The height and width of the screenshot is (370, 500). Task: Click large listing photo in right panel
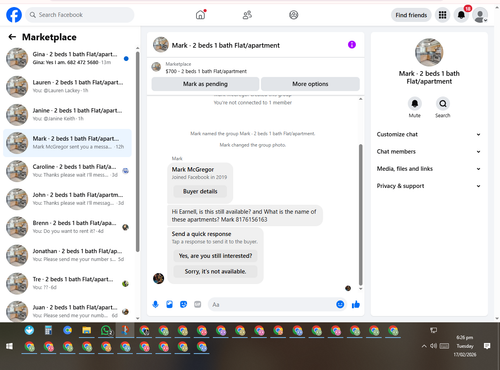429,52
